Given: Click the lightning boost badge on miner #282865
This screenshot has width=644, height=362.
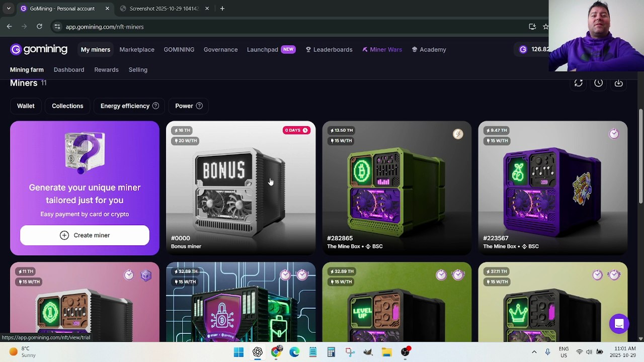Looking at the screenshot, I should 458,134.
